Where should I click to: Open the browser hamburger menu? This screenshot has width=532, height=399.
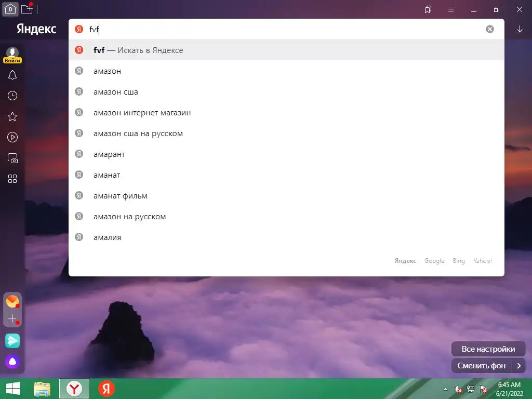point(451,9)
